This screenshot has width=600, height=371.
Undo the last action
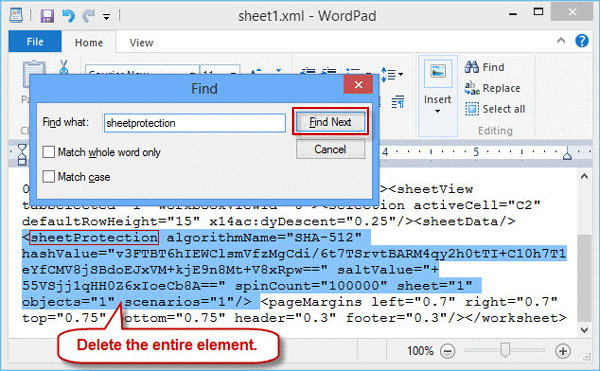68,16
